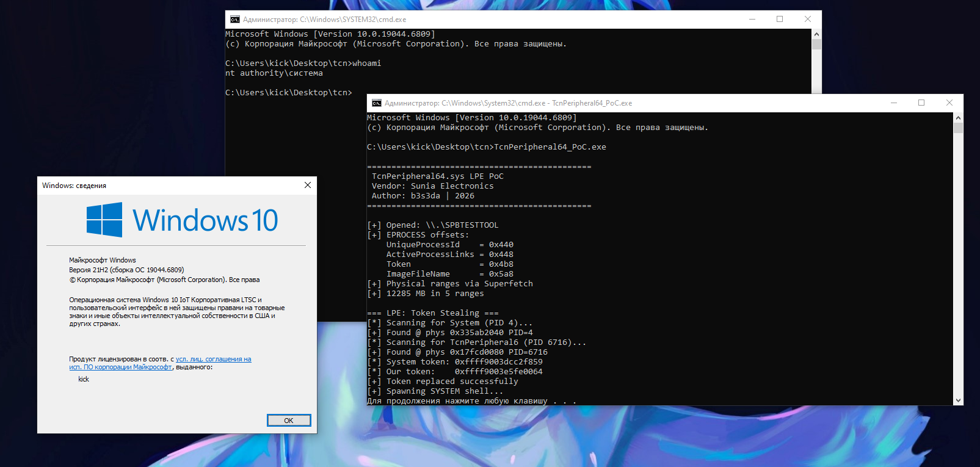Click the "Vendor: Sunia Electronics" line
Screen dimensions: 980x467
tap(433, 186)
